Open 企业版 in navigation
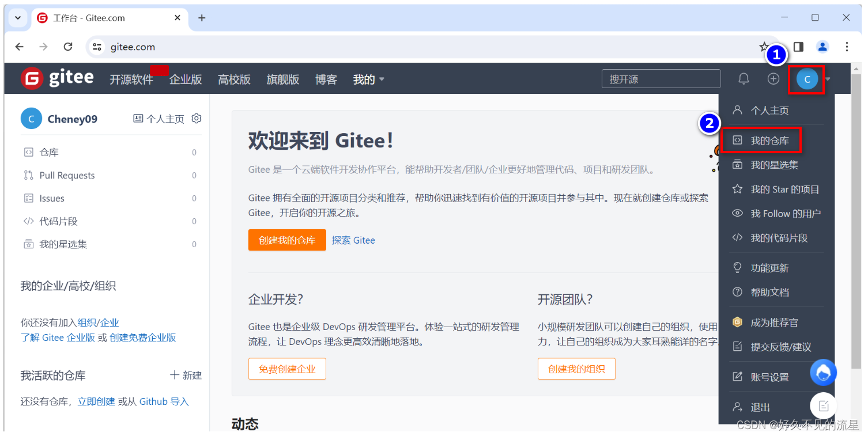The width and height of the screenshot is (868, 436). [186, 79]
